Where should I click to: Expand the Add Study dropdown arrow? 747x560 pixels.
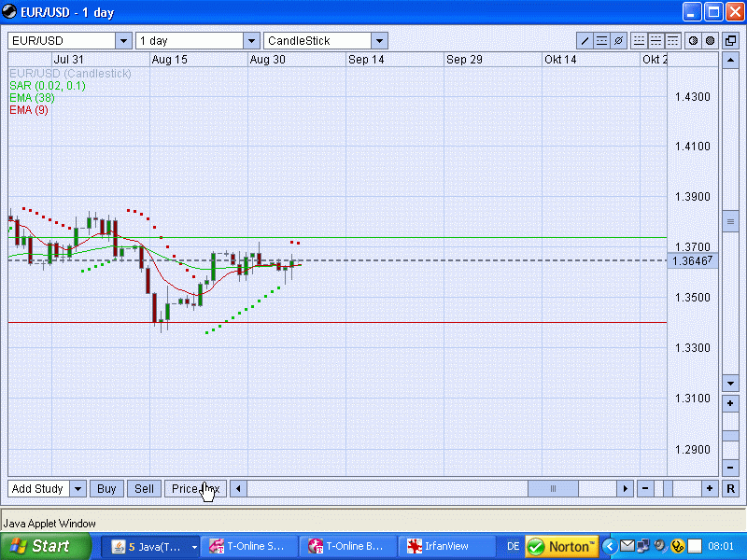(x=78, y=488)
